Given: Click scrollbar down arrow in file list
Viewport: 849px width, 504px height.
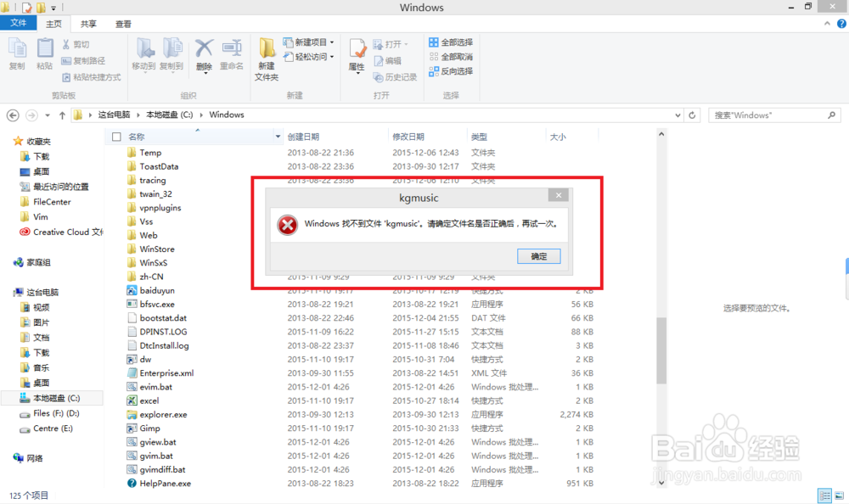Looking at the screenshot, I should (x=661, y=483).
